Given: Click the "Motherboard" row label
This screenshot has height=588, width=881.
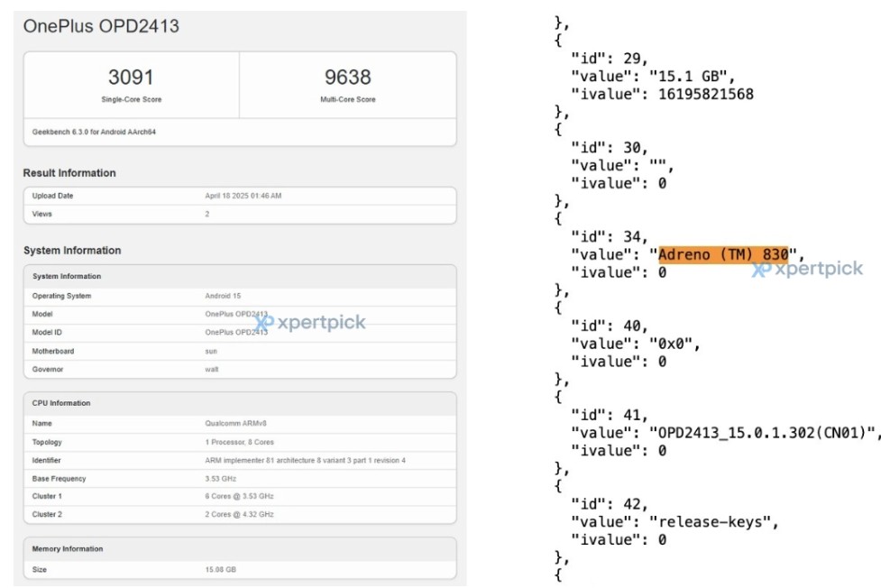Looking at the screenshot, I should pyautogui.click(x=53, y=352).
